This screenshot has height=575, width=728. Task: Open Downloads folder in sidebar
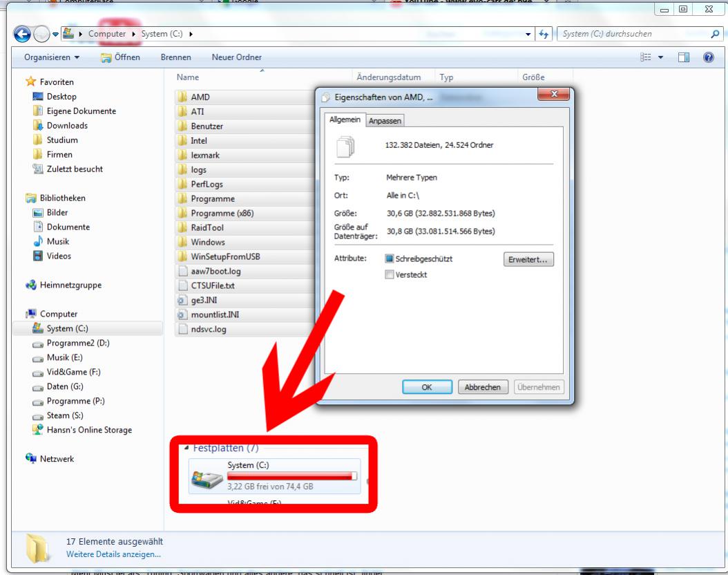point(67,125)
